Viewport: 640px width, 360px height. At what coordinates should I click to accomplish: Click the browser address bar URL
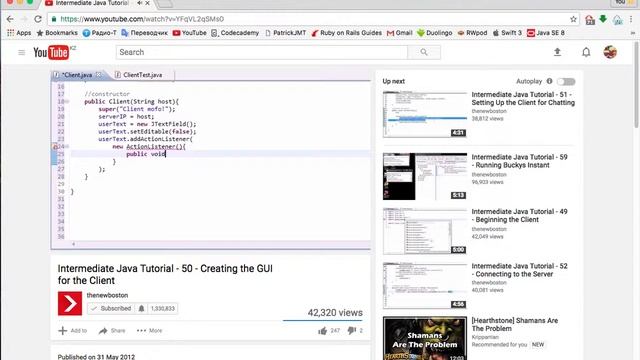(142, 19)
